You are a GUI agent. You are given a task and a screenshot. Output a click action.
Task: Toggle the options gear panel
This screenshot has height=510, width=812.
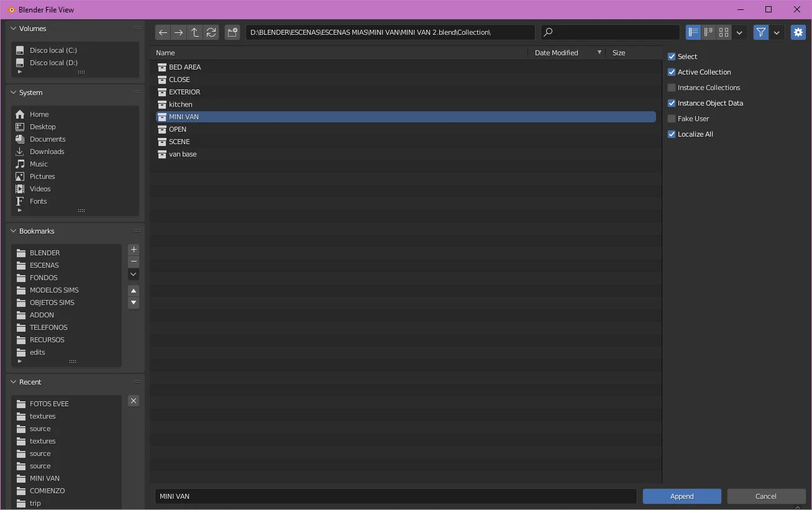798,32
